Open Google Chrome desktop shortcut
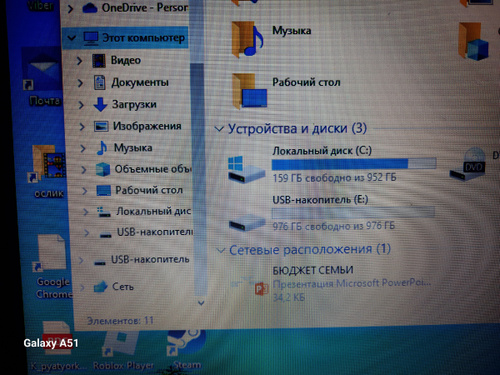500x375 pixels. point(53,267)
